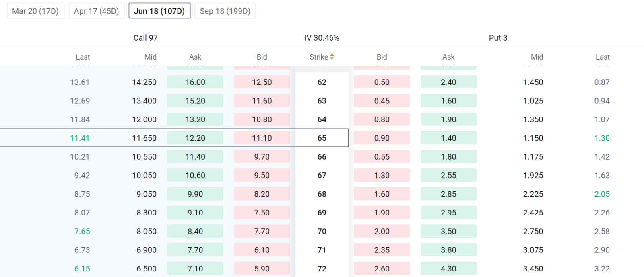Viewport: 644px width, 277px height.
Task: Click call ask 9.10 at strike 69
Action: click(x=195, y=213)
